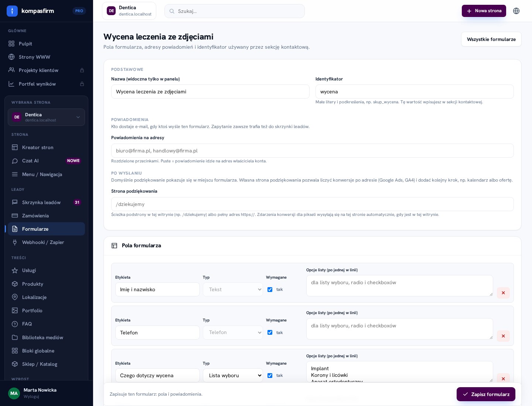This screenshot has width=532, height=406.
Task: Click the Sklep / Katalog box icon
Action: click(x=15, y=364)
